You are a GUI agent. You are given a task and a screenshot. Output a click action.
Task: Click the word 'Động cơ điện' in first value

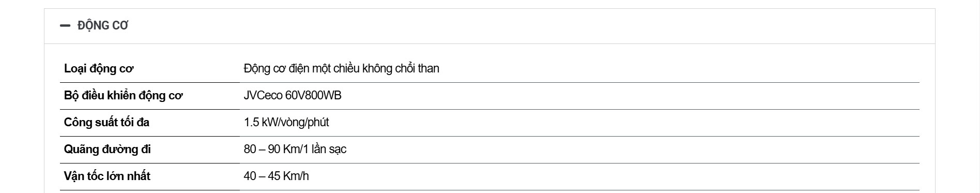(x=274, y=69)
